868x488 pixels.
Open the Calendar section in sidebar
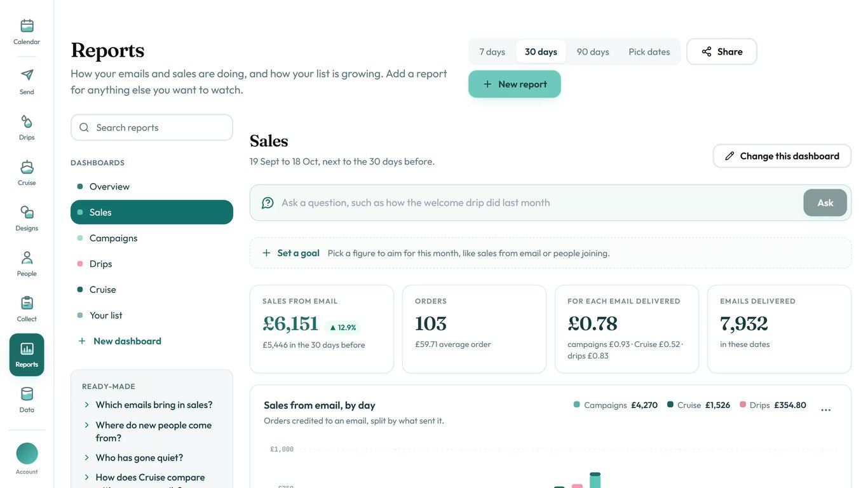tap(27, 32)
